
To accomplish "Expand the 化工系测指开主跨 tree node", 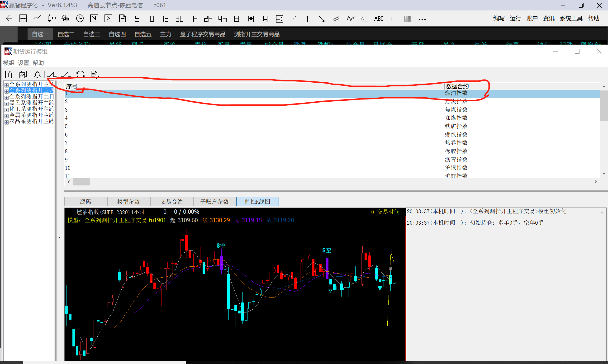I will (7, 110).
